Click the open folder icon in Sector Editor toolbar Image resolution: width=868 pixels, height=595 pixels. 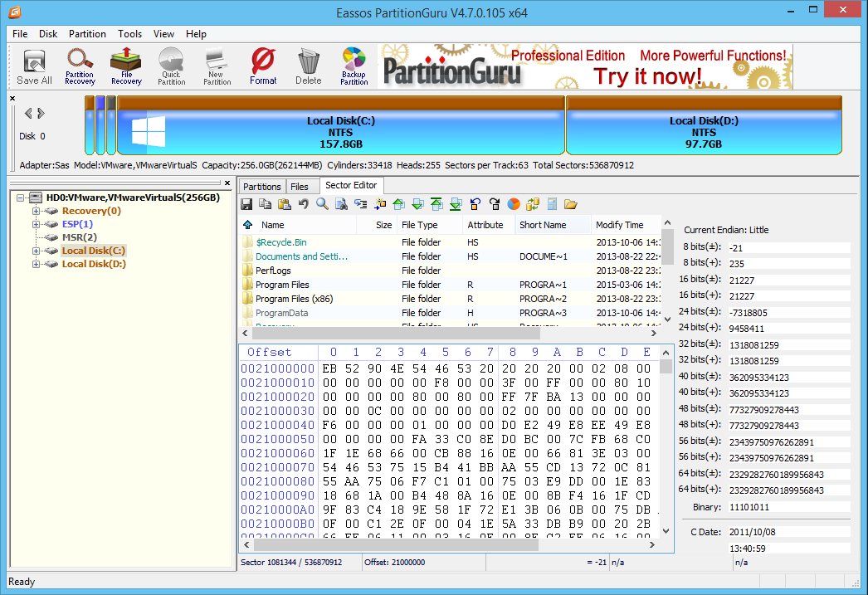pos(570,204)
